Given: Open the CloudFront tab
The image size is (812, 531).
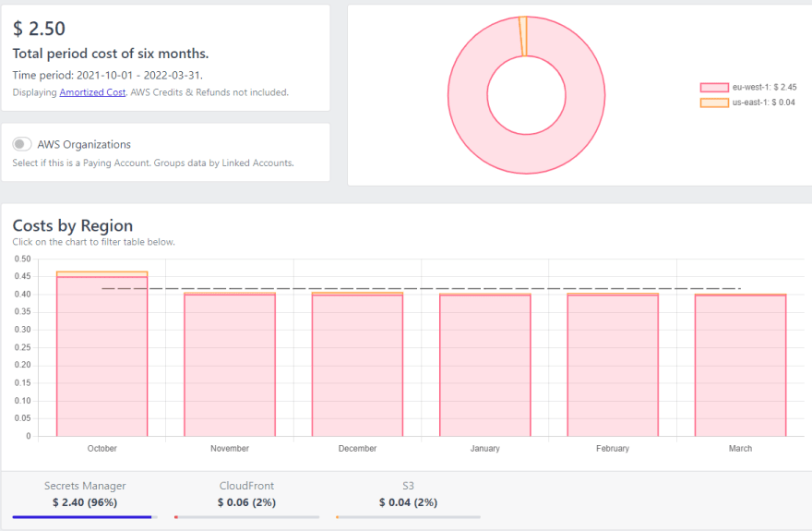Looking at the screenshot, I should [x=246, y=494].
